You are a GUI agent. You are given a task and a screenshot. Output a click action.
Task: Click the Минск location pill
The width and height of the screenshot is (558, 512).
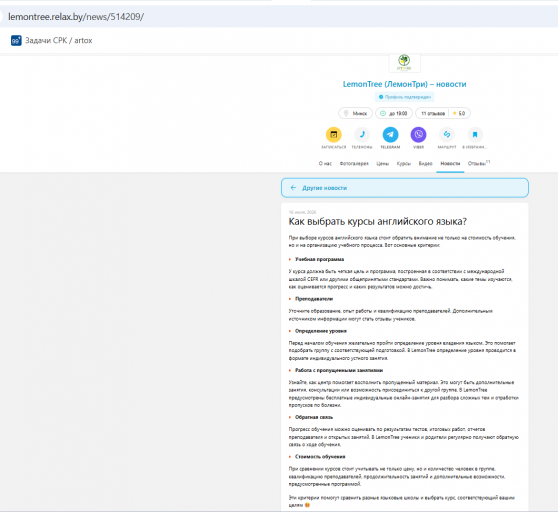[355, 114]
